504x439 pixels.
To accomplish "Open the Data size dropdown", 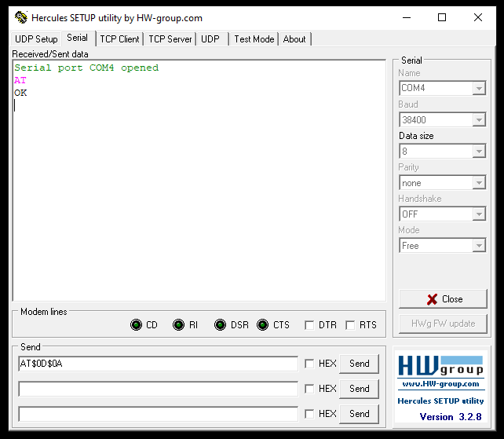I will (x=479, y=151).
